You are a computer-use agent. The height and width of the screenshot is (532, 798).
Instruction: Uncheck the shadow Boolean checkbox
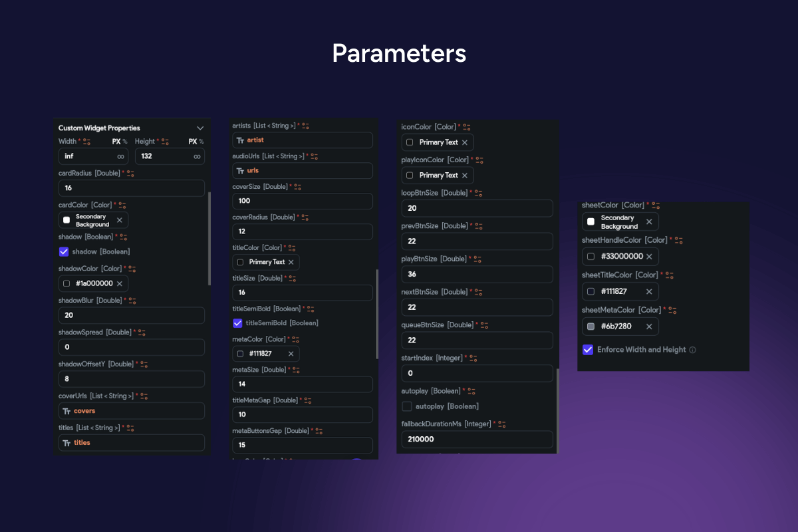point(64,251)
